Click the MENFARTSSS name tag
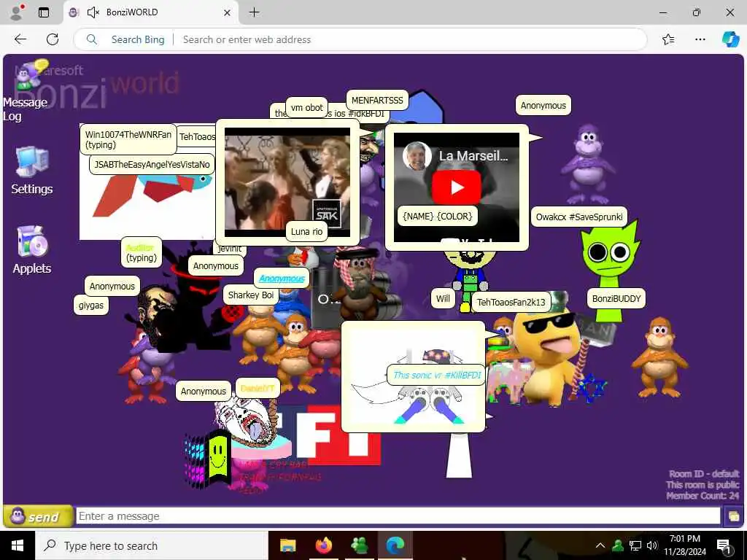 pos(377,100)
